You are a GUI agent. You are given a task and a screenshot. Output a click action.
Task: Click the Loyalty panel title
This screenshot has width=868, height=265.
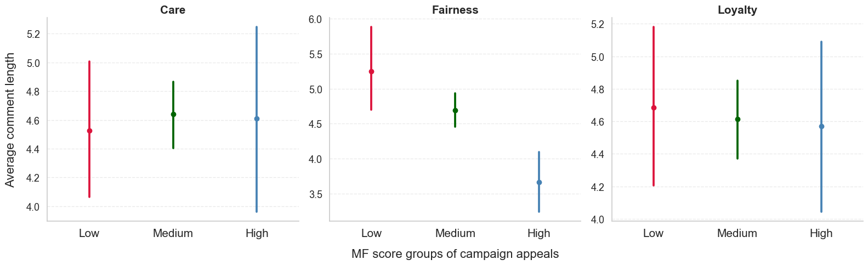coord(737,10)
